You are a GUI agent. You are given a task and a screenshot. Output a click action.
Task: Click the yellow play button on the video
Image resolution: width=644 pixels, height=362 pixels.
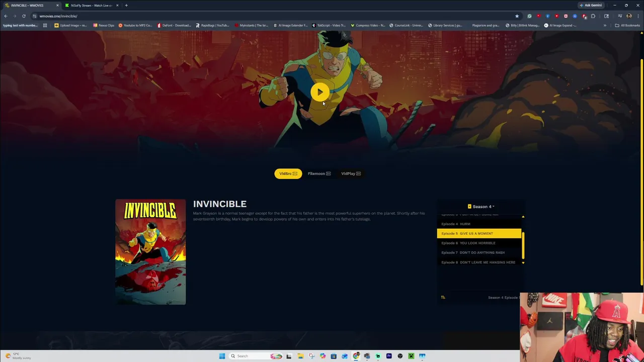319,92
